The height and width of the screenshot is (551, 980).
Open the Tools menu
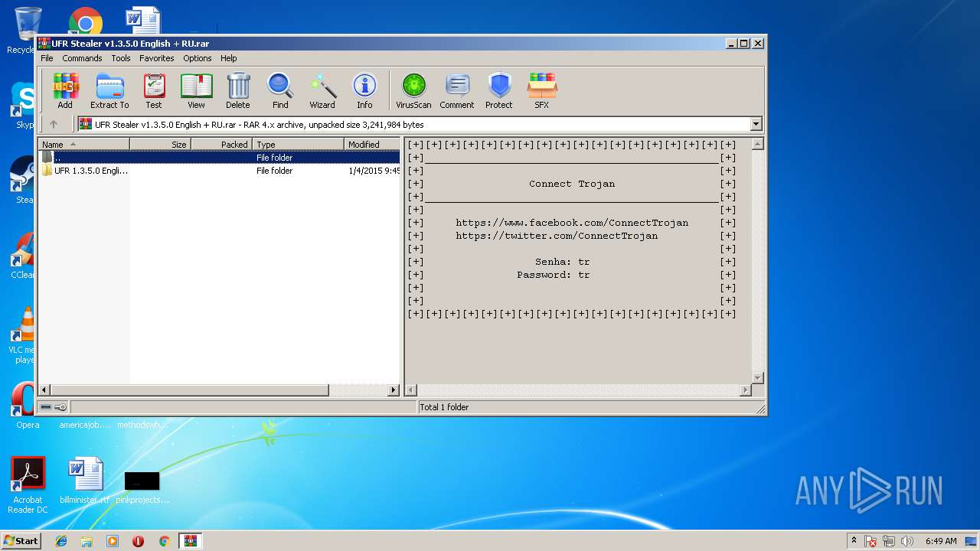121,58
